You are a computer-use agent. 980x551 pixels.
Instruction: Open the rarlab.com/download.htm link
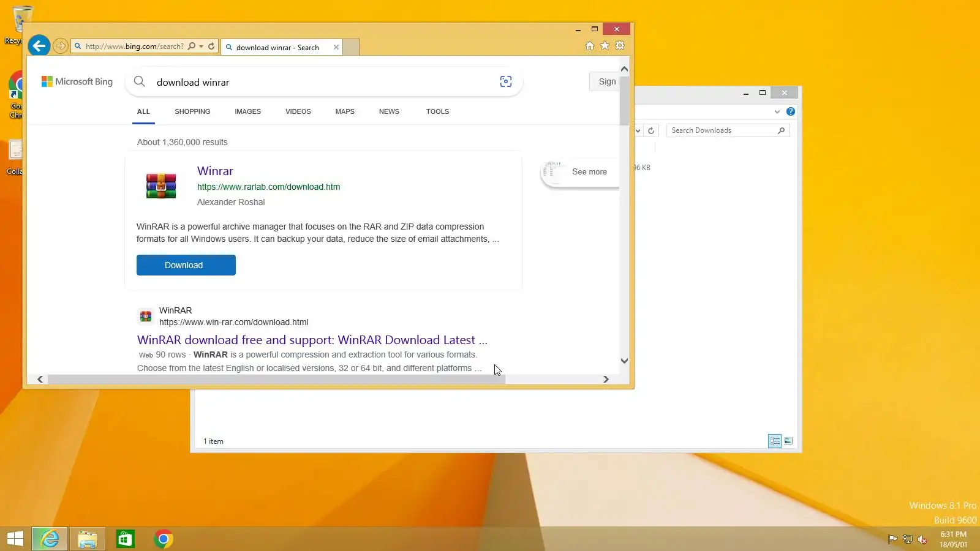pyautogui.click(x=268, y=187)
